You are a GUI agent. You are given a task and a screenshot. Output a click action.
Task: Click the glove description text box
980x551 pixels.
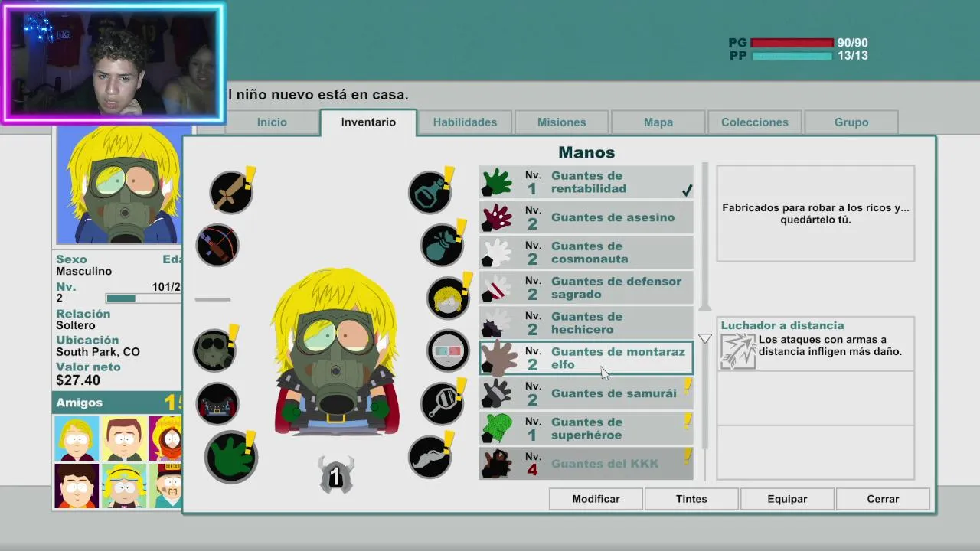click(x=815, y=214)
